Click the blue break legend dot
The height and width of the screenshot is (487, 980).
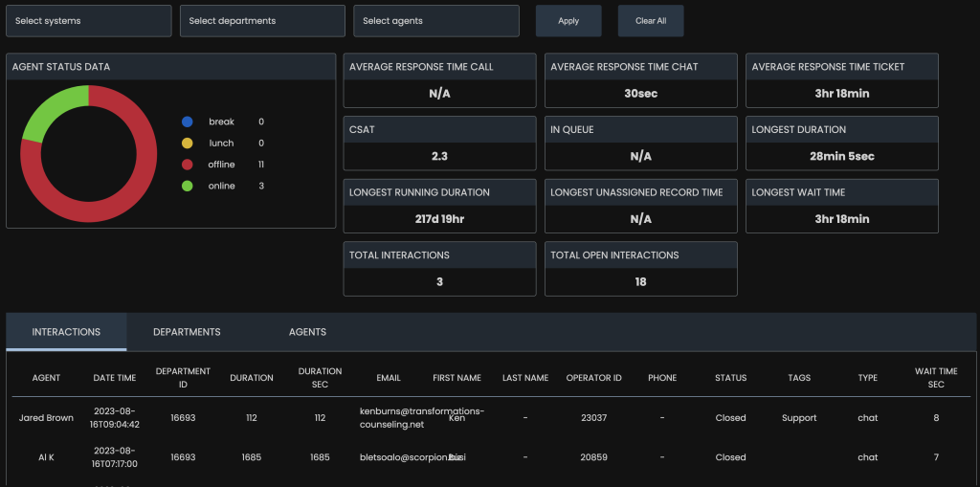point(188,122)
